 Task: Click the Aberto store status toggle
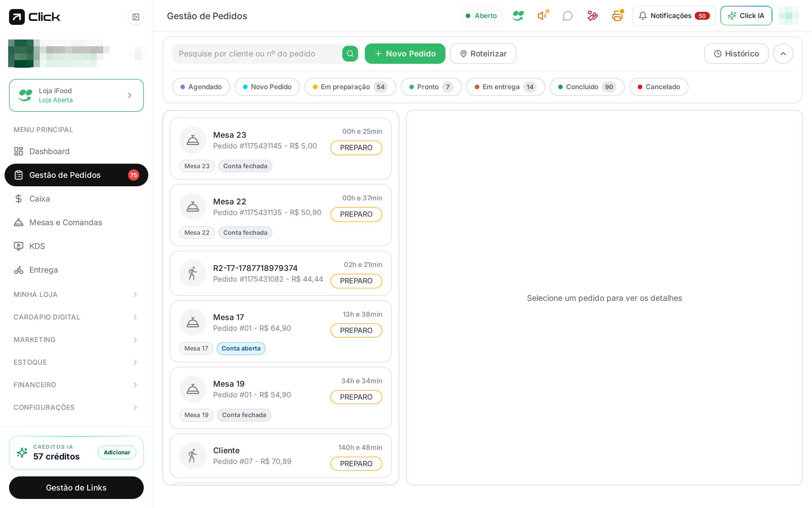pyautogui.click(x=481, y=16)
